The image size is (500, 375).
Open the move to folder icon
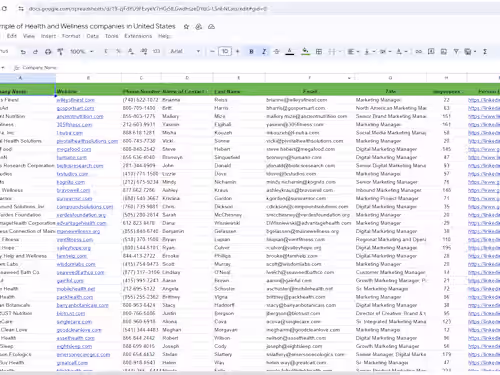point(199,27)
